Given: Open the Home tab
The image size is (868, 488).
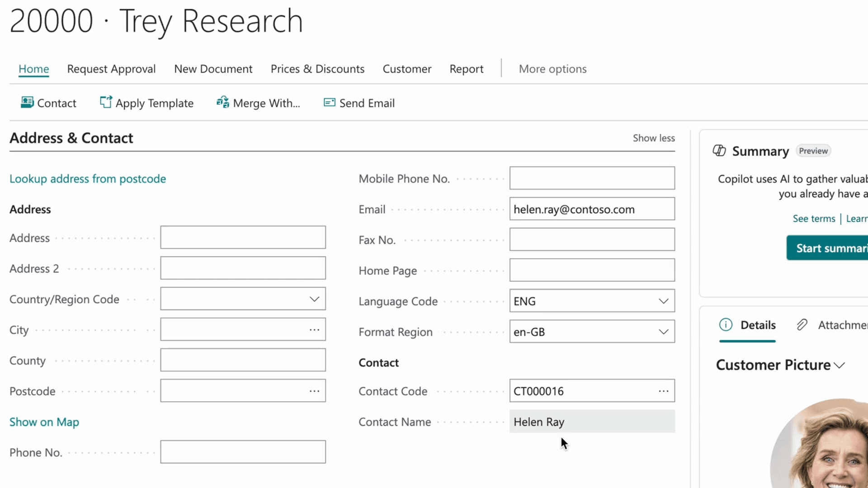Looking at the screenshot, I should [x=34, y=69].
